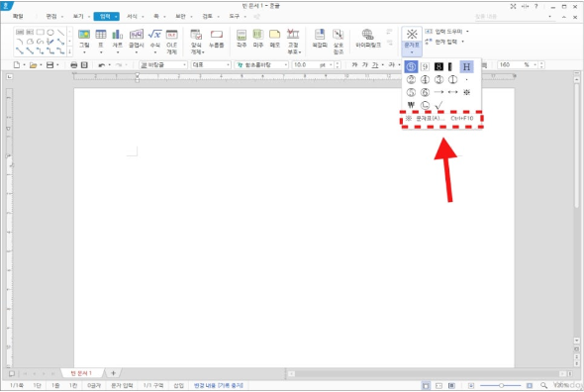Add a memo using the 메모 icon

pyautogui.click(x=274, y=40)
